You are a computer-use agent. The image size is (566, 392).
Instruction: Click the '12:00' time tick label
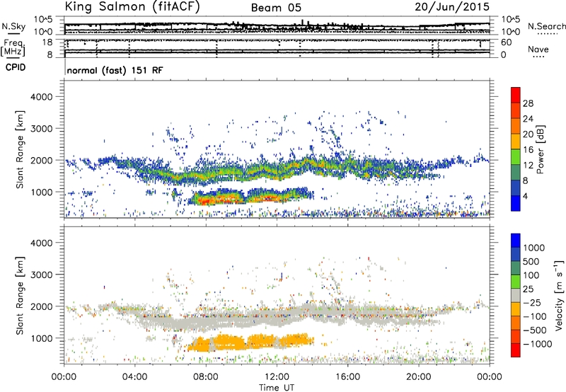tap(277, 377)
